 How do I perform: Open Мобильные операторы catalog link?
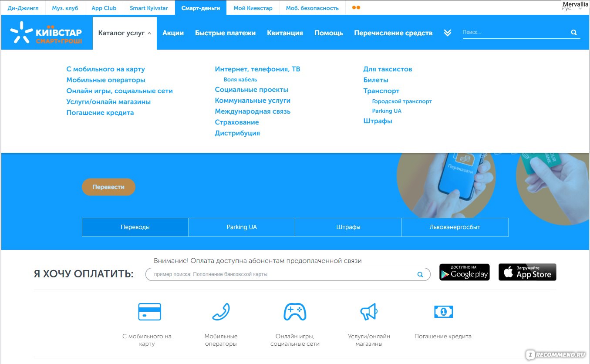106,80
